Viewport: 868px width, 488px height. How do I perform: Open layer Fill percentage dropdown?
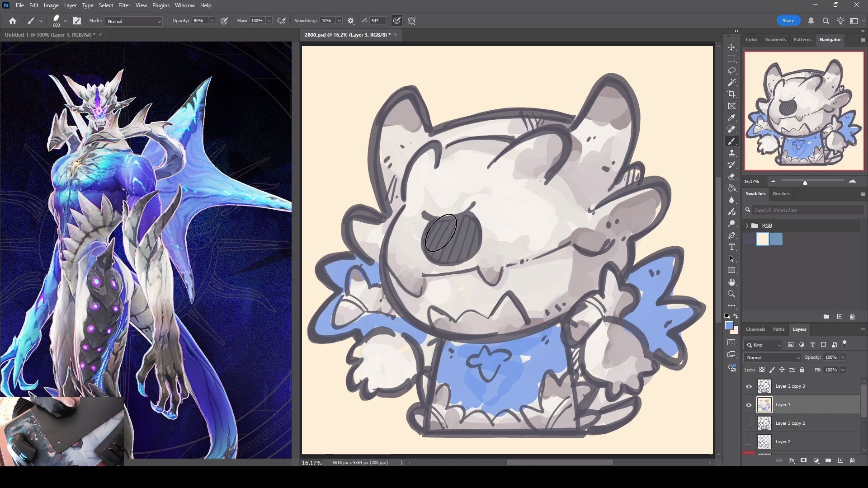tap(843, 370)
